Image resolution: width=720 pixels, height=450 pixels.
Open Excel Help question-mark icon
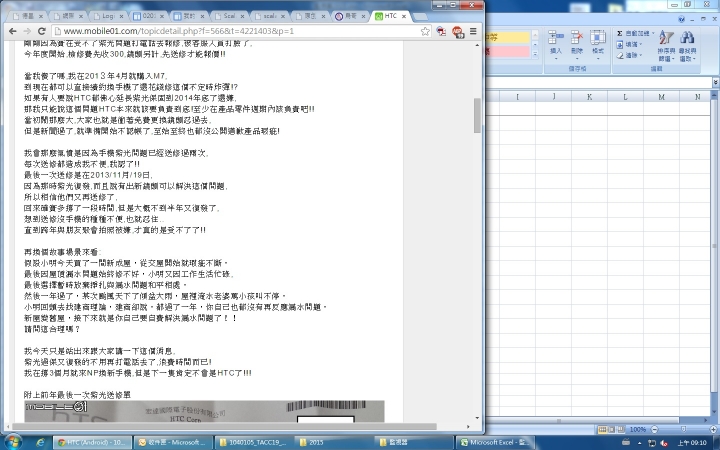tap(681, 19)
